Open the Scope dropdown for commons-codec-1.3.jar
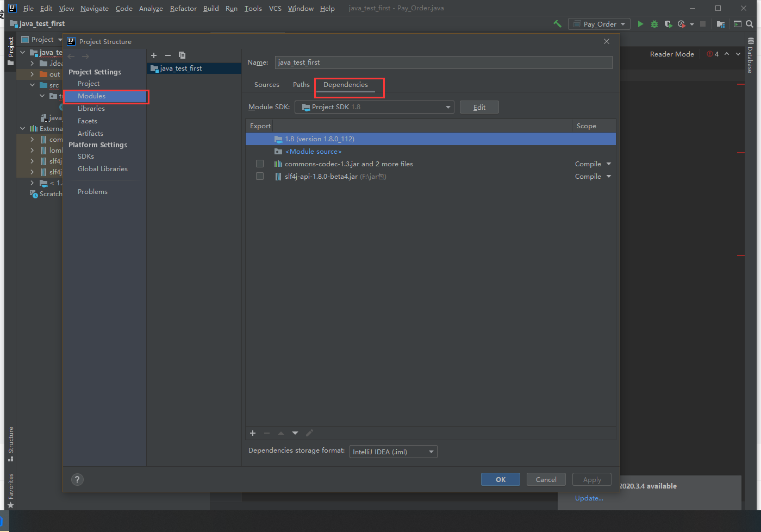 [x=609, y=164]
